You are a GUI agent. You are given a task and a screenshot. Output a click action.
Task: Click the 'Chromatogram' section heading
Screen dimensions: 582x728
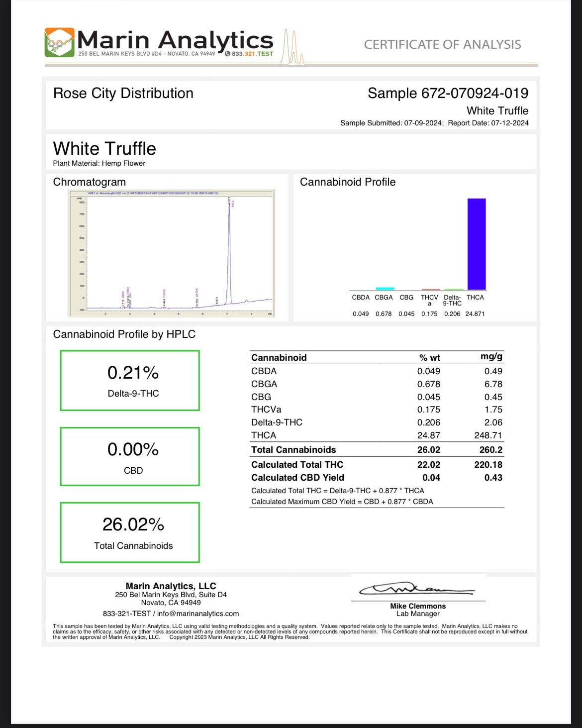(90, 182)
